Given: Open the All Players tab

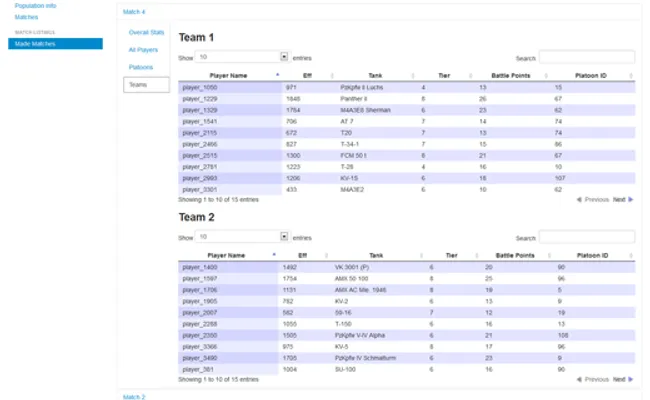Looking at the screenshot, I should pyautogui.click(x=143, y=49).
